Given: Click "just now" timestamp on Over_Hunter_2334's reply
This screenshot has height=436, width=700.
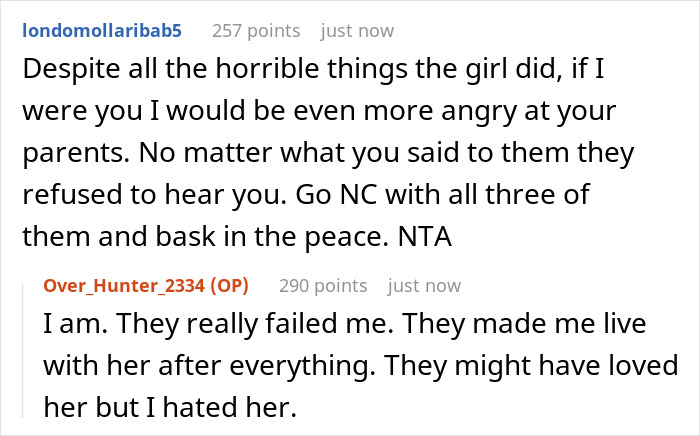Looking at the screenshot, I should pyautogui.click(x=424, y=286).
